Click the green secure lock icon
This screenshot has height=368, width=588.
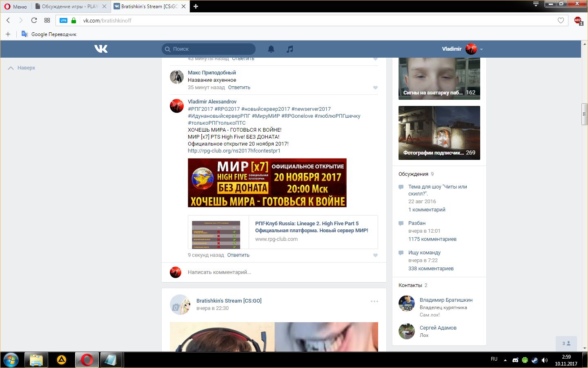tap(73, 20)
